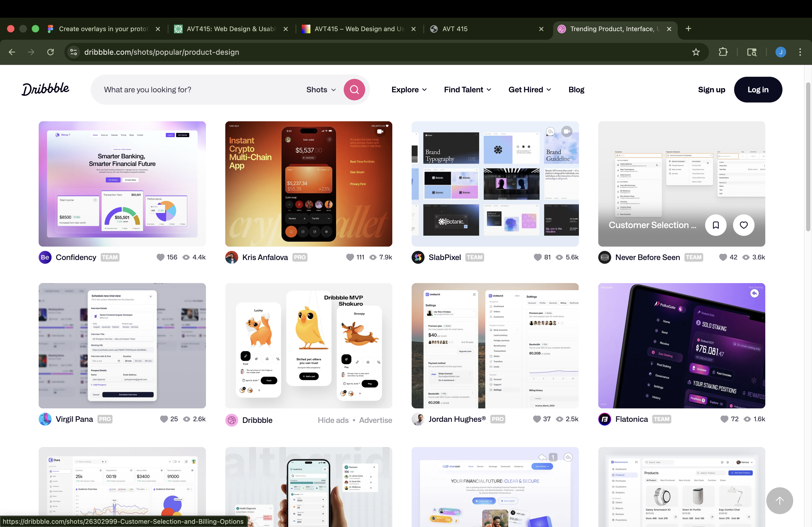
Task: Open the Shots search filter dropdown
Action: pos(321,90)
